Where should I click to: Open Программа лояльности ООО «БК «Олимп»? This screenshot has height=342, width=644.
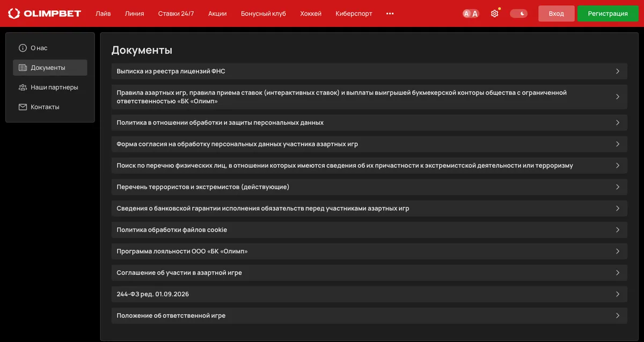coord(369,251)
